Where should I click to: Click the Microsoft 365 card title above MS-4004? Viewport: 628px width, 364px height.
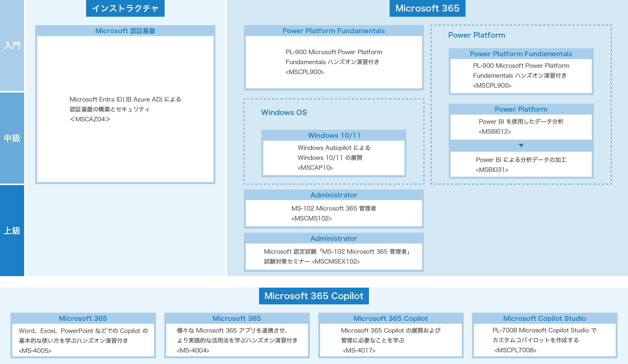[237, 318]
